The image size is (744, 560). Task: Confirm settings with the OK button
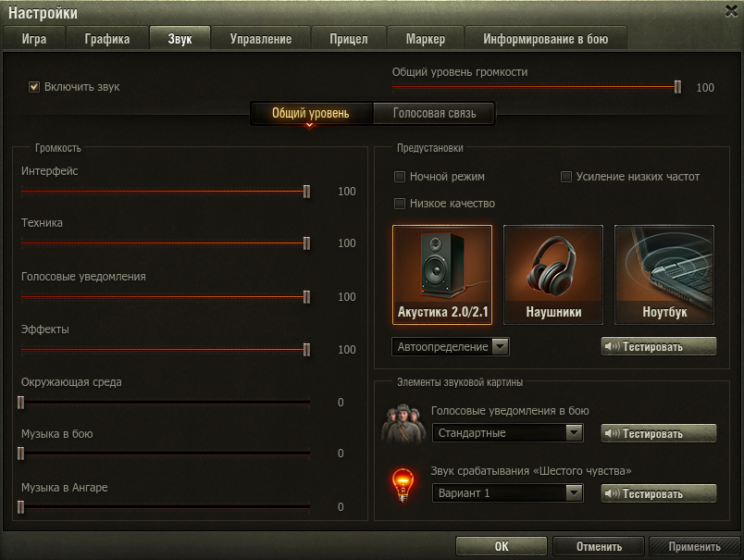(x=502, y=546)
